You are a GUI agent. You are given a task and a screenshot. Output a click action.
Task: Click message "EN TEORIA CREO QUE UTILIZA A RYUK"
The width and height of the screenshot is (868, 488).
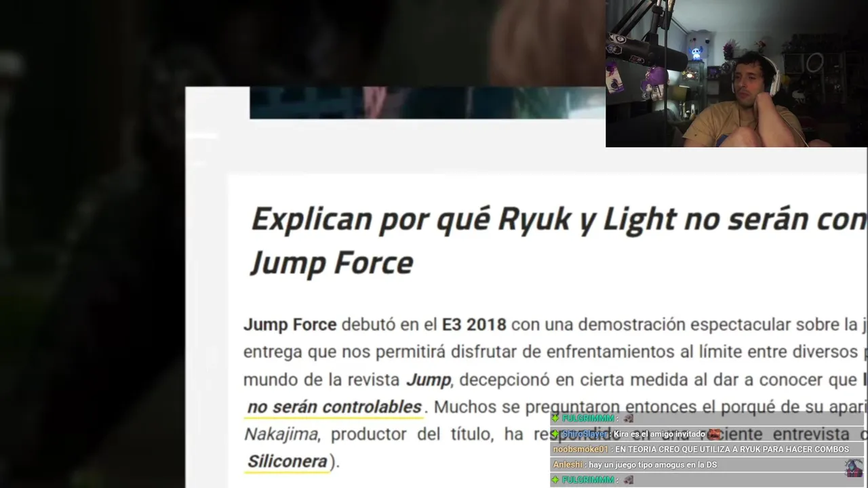[x=732, y=449]
